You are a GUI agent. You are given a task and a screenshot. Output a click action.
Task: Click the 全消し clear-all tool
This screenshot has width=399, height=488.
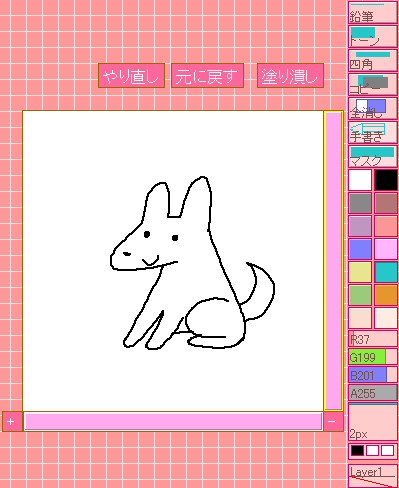coord(373,109)
